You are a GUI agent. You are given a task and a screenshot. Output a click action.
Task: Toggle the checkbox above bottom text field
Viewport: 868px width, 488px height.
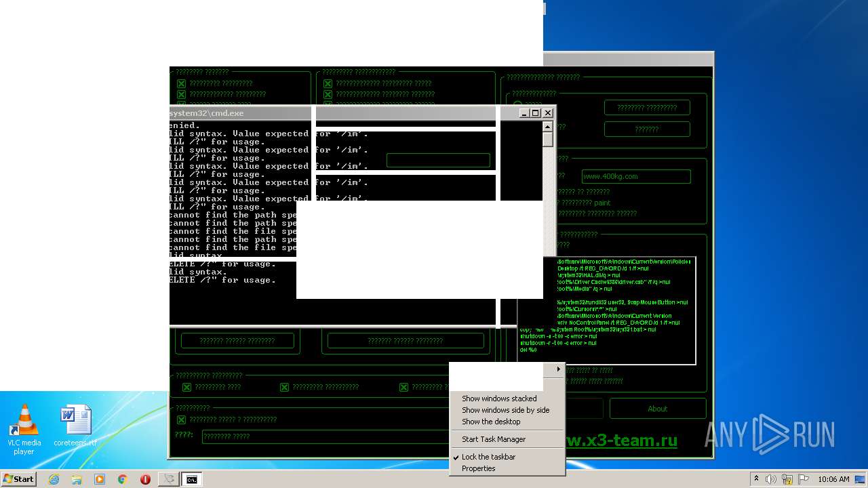pyautogui.click(x=181, y=420)
